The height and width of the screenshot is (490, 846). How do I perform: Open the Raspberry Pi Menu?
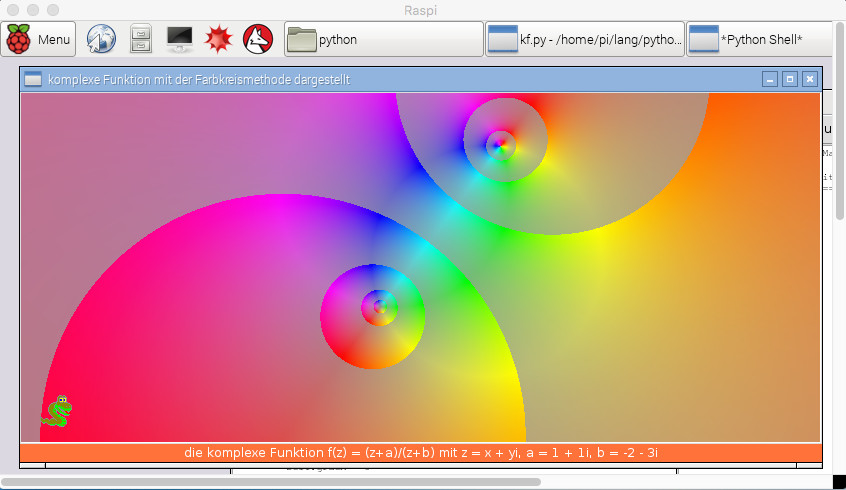click(x=40, y=40)
